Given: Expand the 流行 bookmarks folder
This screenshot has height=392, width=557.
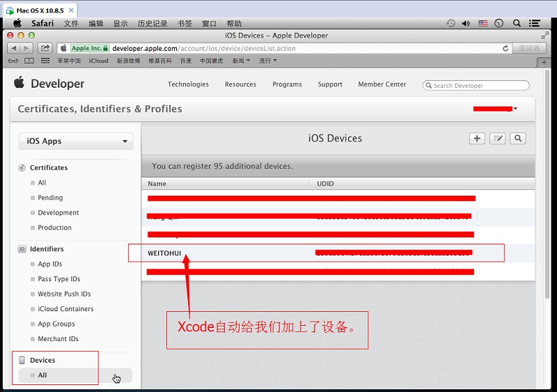Looking at the screenshot, I should pyautogui.click(x=268, y=61).
